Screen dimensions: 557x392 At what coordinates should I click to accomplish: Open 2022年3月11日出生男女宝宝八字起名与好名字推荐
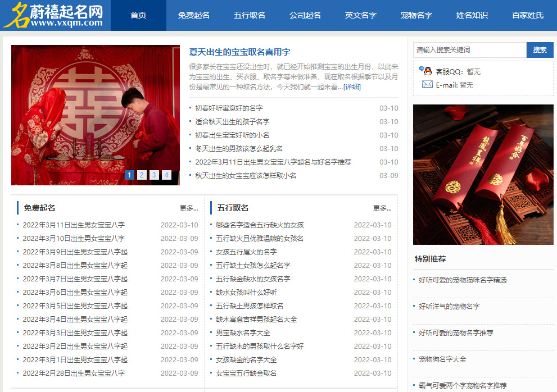(273, 162)
